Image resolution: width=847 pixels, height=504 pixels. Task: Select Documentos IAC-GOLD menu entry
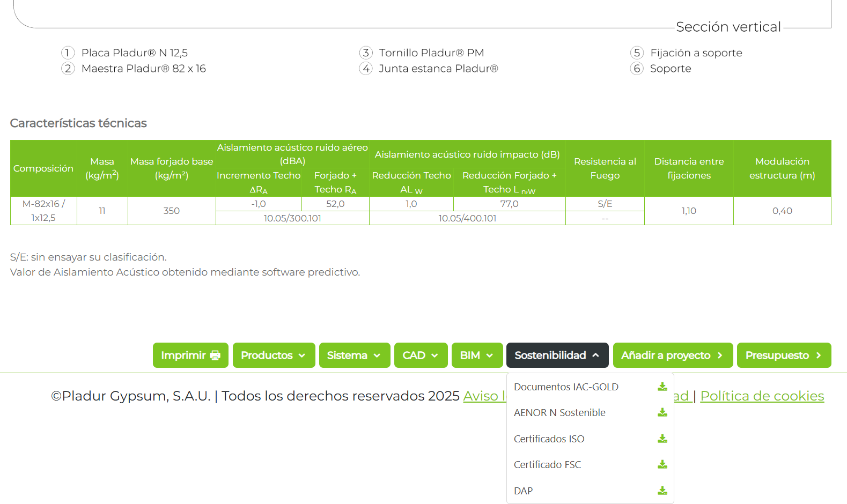[566, 387]
